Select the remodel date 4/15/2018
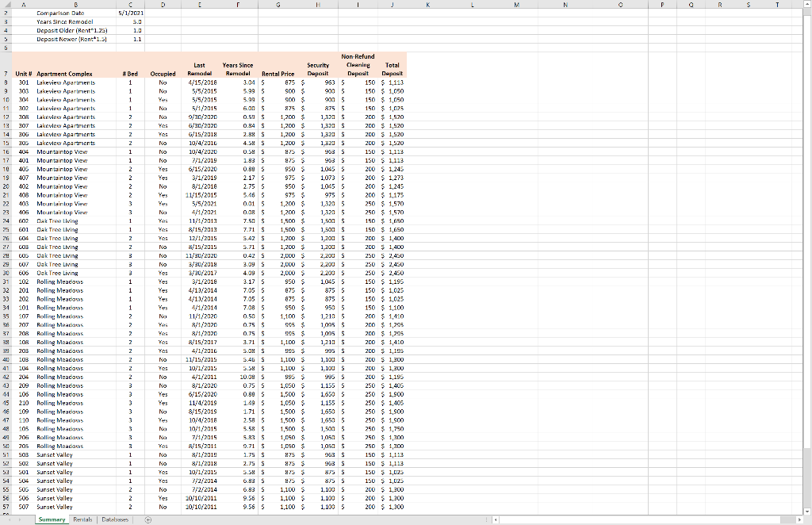Viewport: 812px width, 525px height. (x=200, y=82)
